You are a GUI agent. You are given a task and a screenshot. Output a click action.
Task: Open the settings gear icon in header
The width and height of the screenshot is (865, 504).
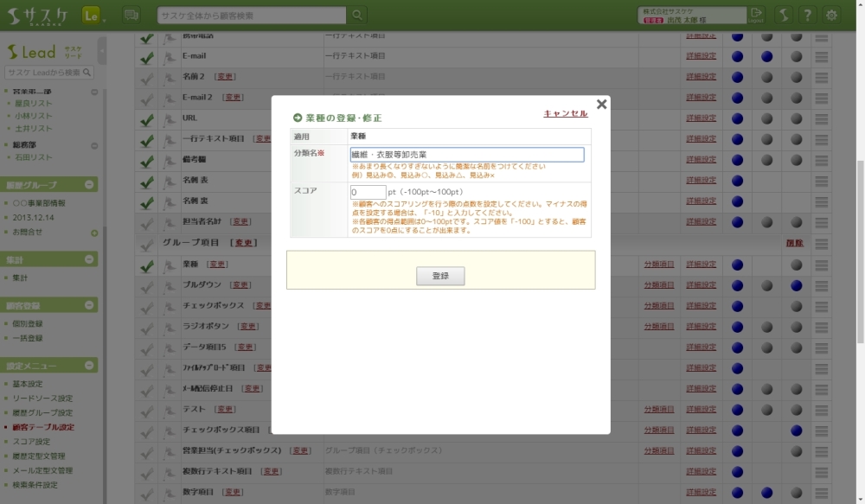(x=831, y=15)
